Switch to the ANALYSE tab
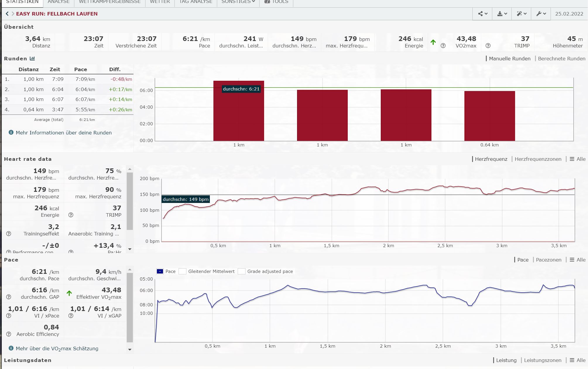The width and height of the screenshot is (588, 369). pyautogui.click(x=59, y=2)
